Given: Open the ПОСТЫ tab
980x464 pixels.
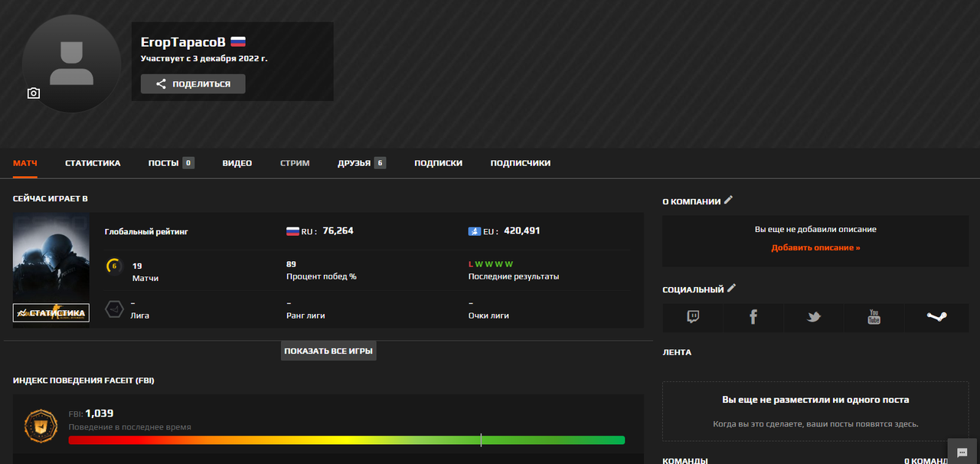Looking at the screenshot, I should click(x=171, y=163).
